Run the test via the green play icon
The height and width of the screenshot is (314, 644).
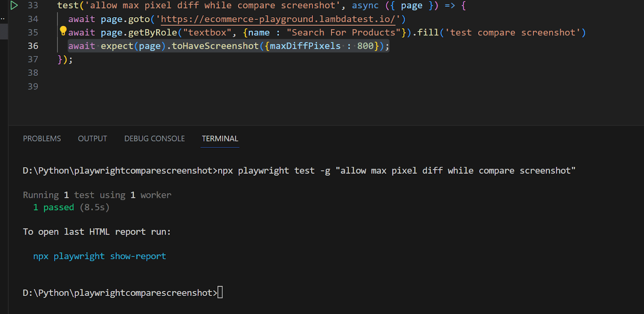point(14,6)
